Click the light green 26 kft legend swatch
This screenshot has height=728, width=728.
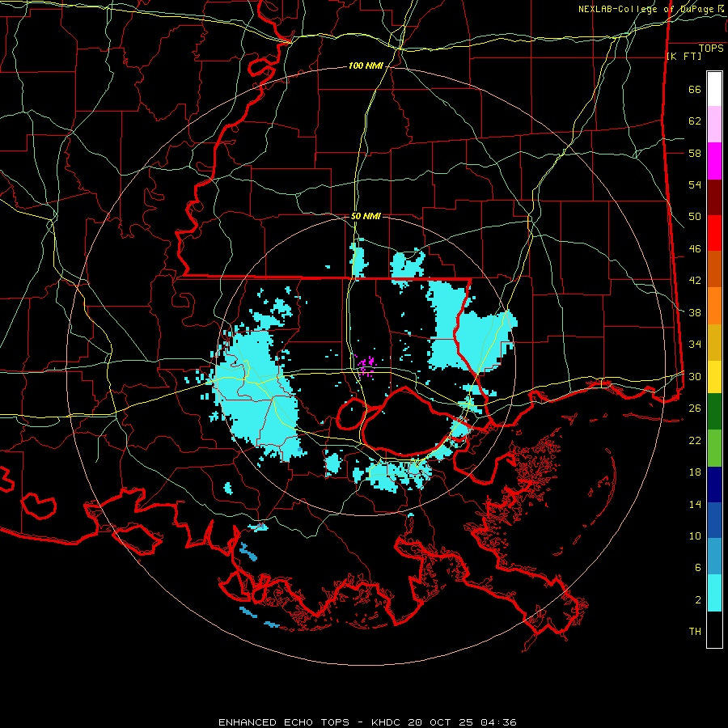714,448
